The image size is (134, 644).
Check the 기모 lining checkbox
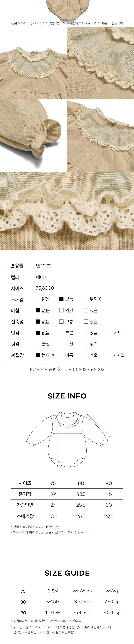(110, 333)
